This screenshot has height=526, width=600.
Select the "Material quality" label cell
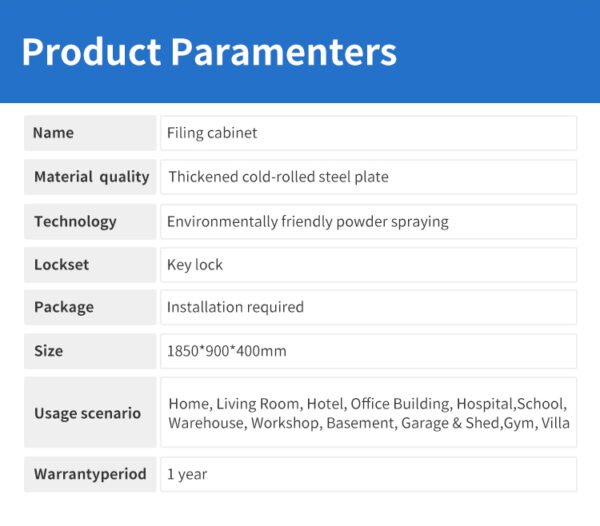[90, 177]
